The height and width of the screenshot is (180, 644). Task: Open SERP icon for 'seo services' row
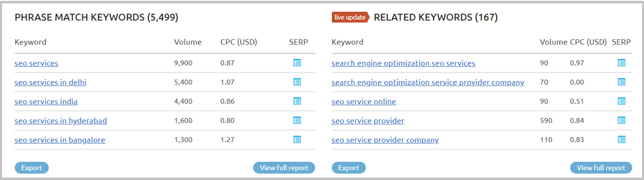point(297,63)
